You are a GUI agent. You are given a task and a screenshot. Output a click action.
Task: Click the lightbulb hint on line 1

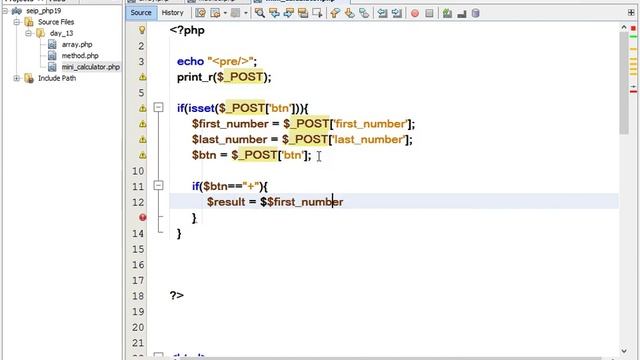[x=142, y=29]
